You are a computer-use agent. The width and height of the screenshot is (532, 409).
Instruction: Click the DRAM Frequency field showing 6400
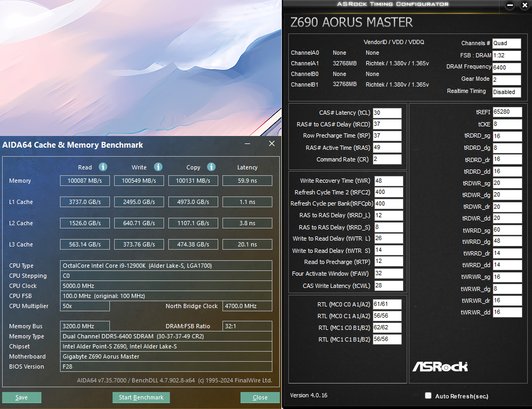[x=507, y=67]
